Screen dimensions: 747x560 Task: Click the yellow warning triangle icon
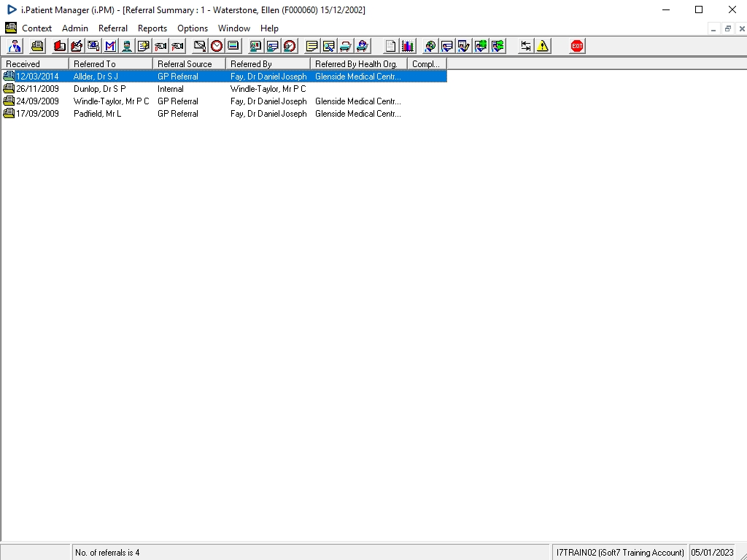[x=543, y=46]
